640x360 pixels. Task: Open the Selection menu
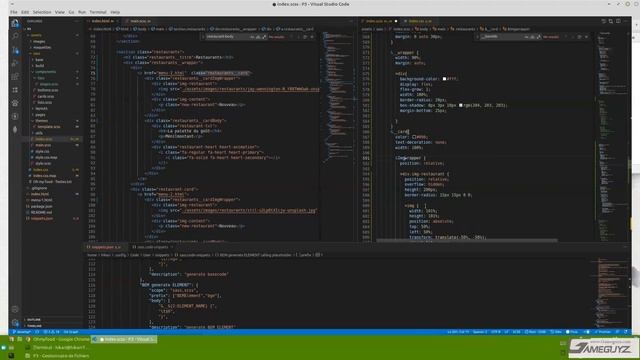(42, 12)
